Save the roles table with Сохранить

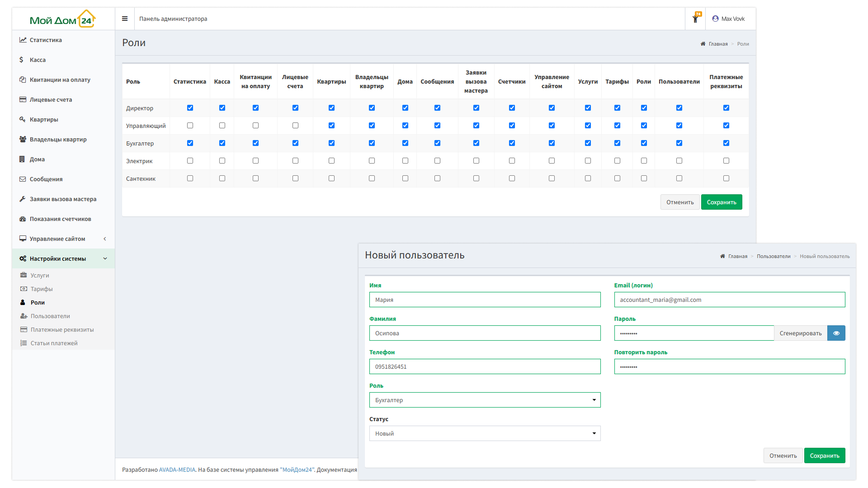coord(721,202)
